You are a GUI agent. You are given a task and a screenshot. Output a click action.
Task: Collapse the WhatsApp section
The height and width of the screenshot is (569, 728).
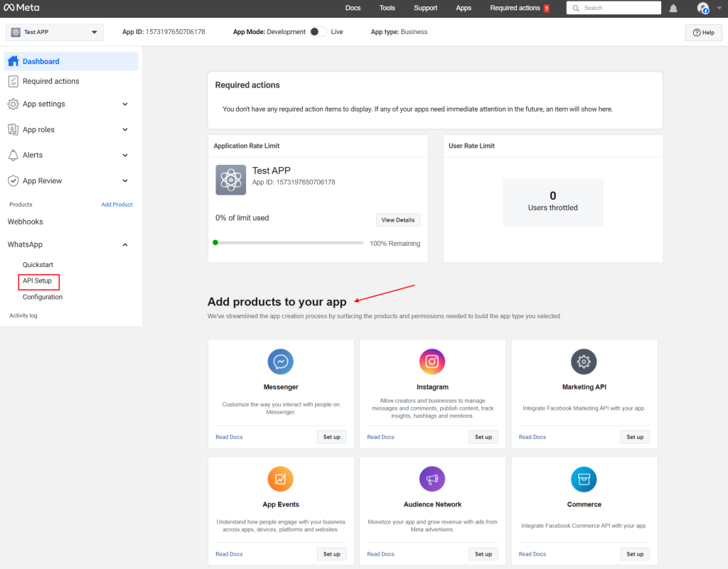coord(125,244)
